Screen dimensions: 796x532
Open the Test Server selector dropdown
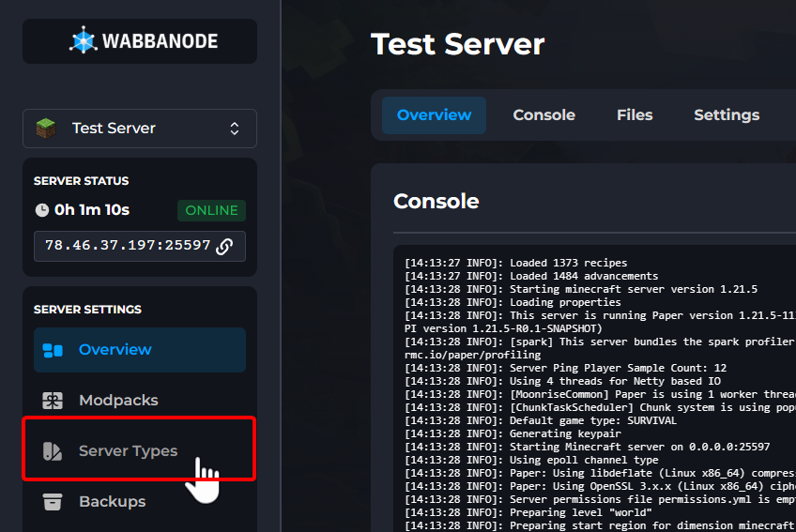click(140, 129)
